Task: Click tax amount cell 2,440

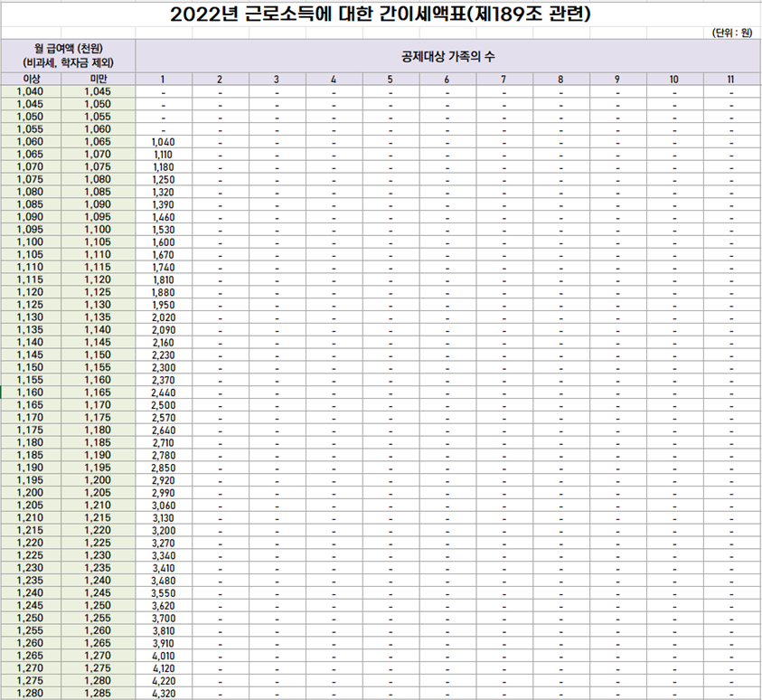Action: (164, 393)
